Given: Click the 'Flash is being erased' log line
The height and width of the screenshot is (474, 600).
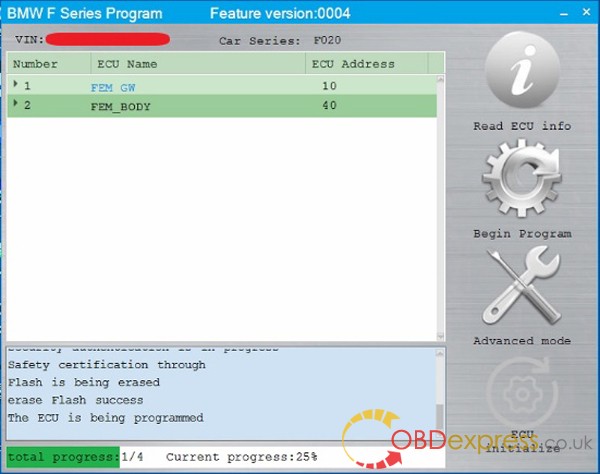Looking at the screenshot, I should coord(84,382).
